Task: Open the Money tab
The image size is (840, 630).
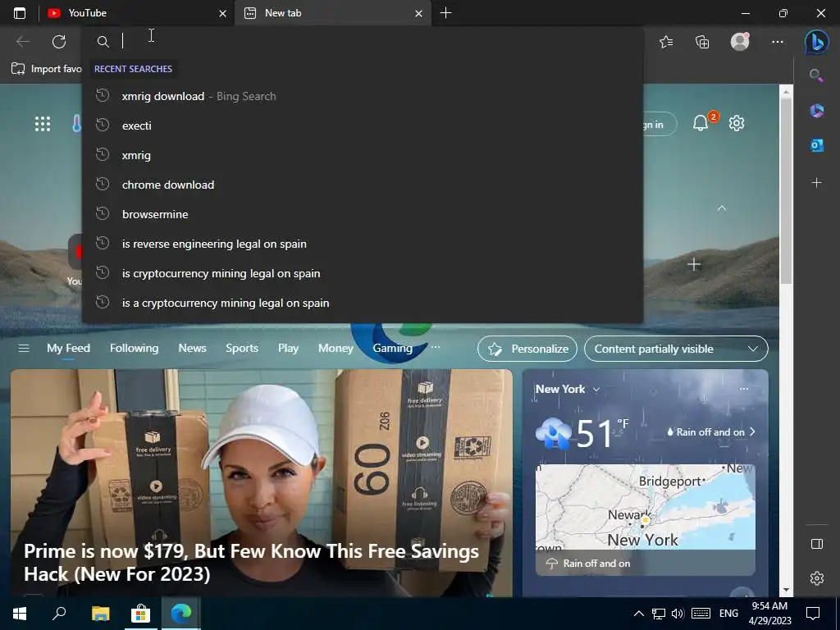Action: coord(336,348)
